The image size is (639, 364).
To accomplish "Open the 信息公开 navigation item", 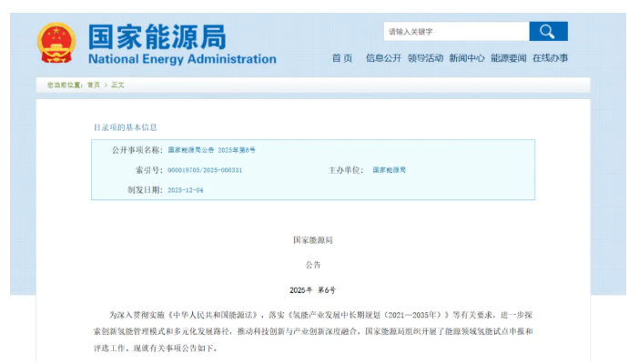I will pos(383,58).
